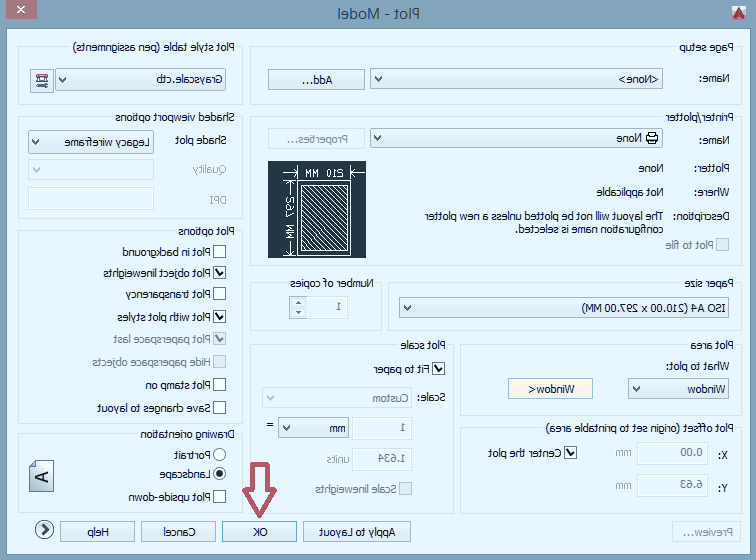Click the AutoCAD icon in title bar

click(739, 13)
